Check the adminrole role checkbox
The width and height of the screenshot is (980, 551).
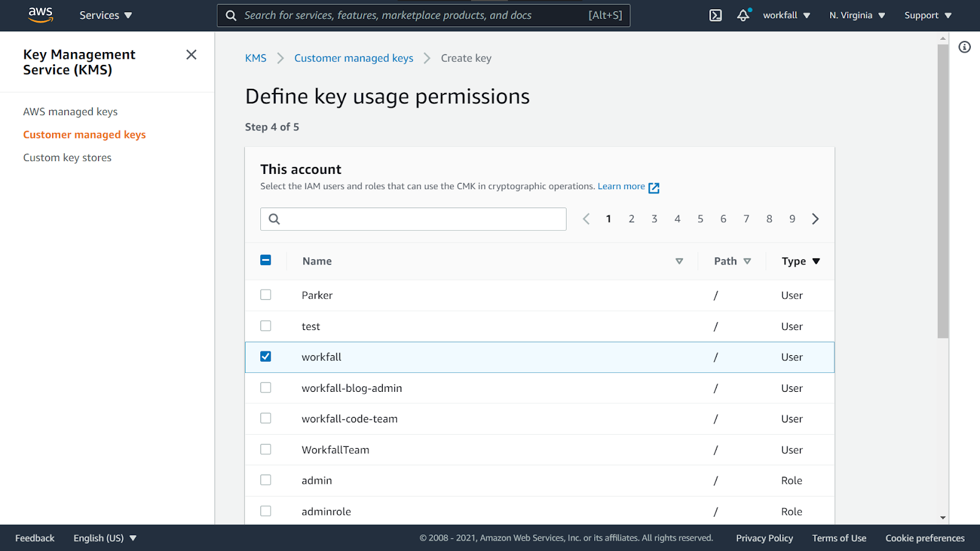pyautogui.click(x=266, y=511)
